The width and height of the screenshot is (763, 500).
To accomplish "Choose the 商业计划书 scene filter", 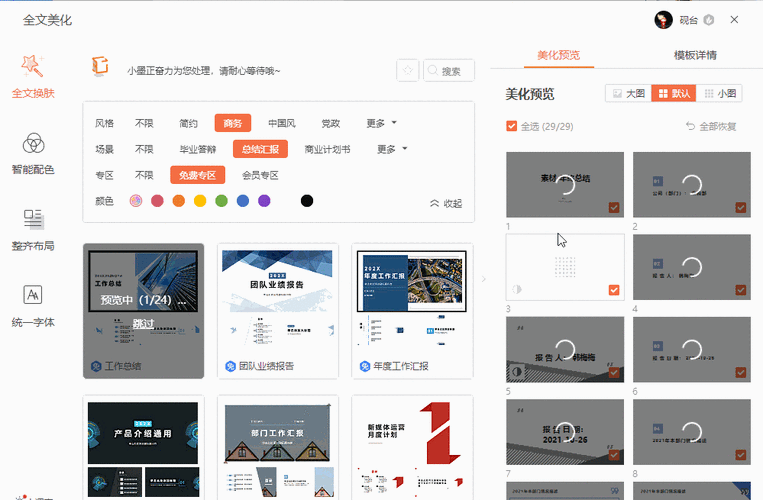I will [x=327, y=149].
